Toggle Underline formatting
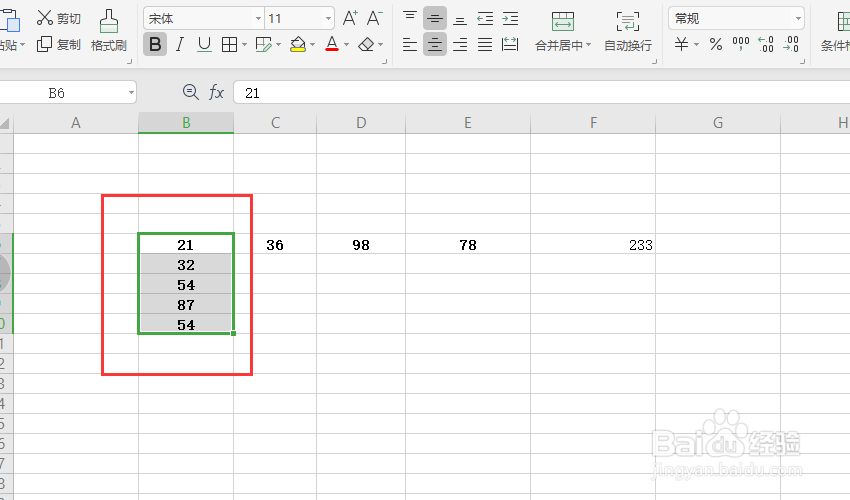The height and width of the screenshot is (500, 850). pyautogui.click(x=204, y=44)
